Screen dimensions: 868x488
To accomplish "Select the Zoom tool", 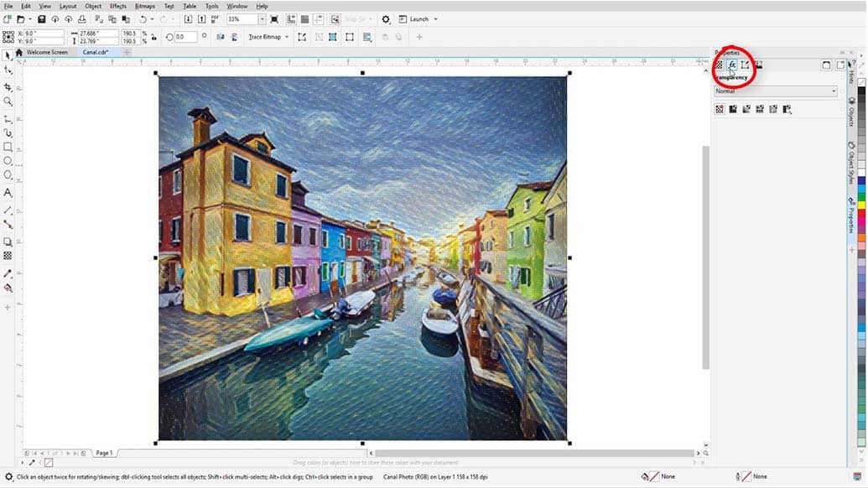I will [x=8, y=101].
